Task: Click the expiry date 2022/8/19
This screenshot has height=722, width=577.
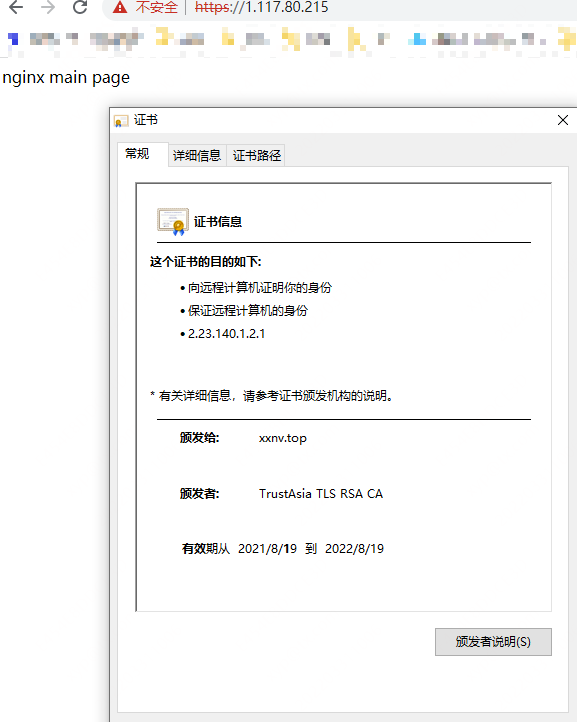Action: 354,548
